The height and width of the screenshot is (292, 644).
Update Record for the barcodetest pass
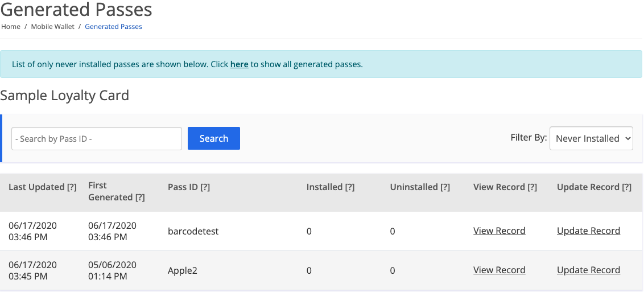point(588,231)
